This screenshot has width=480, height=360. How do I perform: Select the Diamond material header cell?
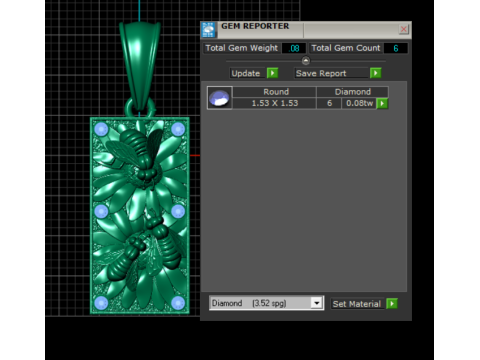pos(352,92)
